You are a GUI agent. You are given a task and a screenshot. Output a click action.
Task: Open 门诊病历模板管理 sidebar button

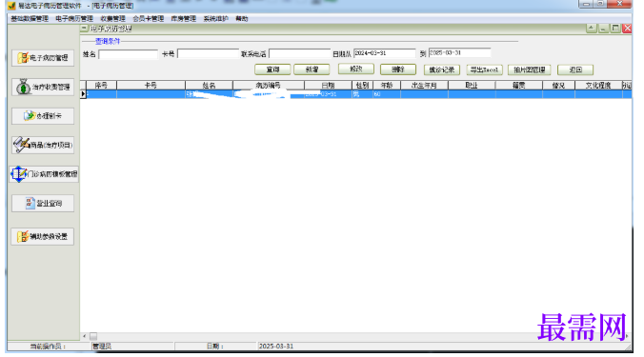[x=44, y=174]
